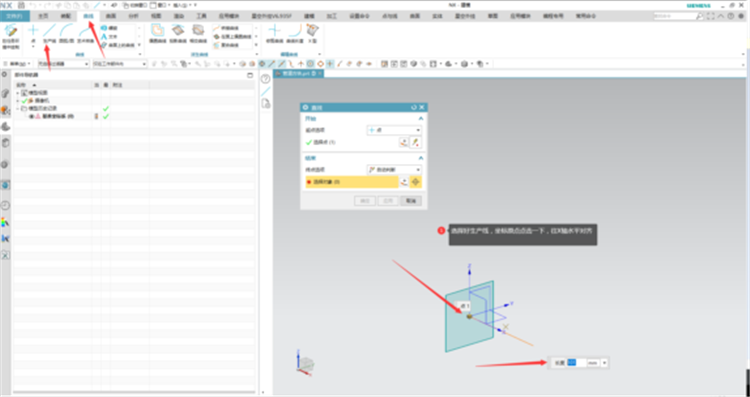This screenshot has width=750, height=397.
Task: Open the End Point Option dropdown
Action: 394,170
